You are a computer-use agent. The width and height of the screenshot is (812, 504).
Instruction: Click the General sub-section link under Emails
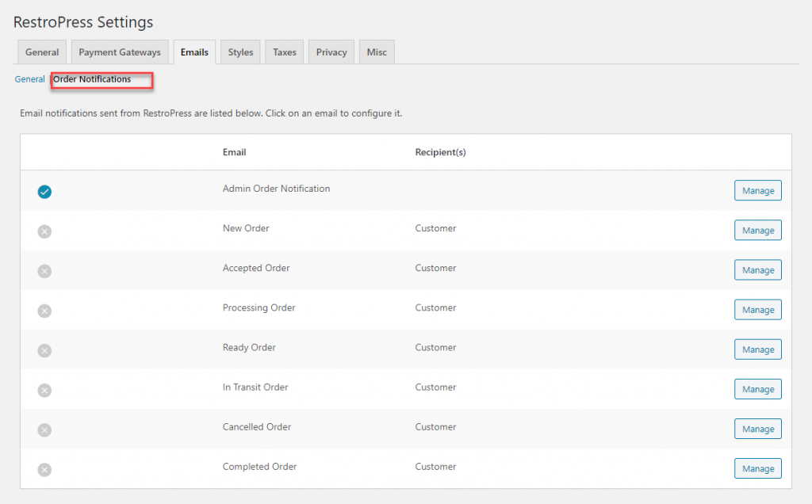pos(30,79)
